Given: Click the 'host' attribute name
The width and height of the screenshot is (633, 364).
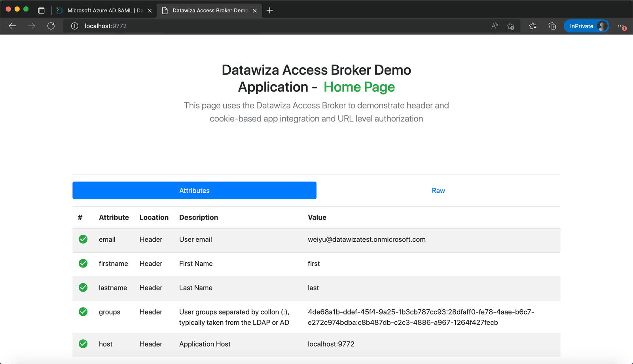Looking at the screenshot, I should (106, 344).
